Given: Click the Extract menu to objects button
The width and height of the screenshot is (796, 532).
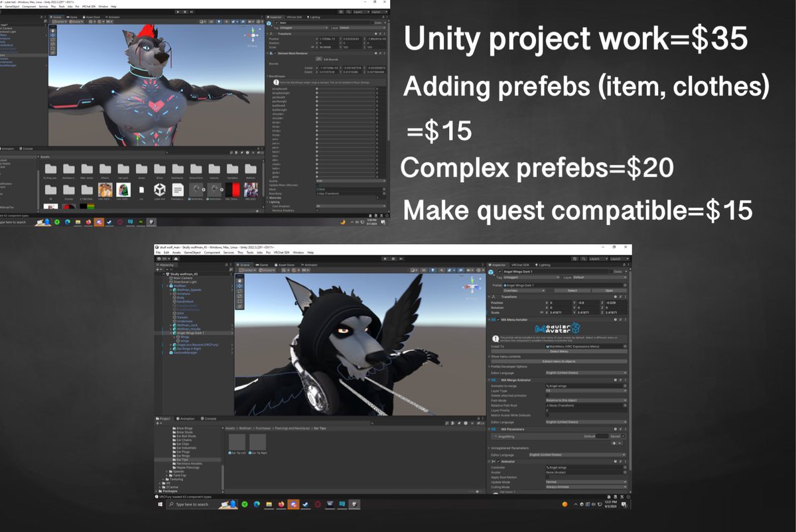Looking at the screenshot, I should pos(559,362).
